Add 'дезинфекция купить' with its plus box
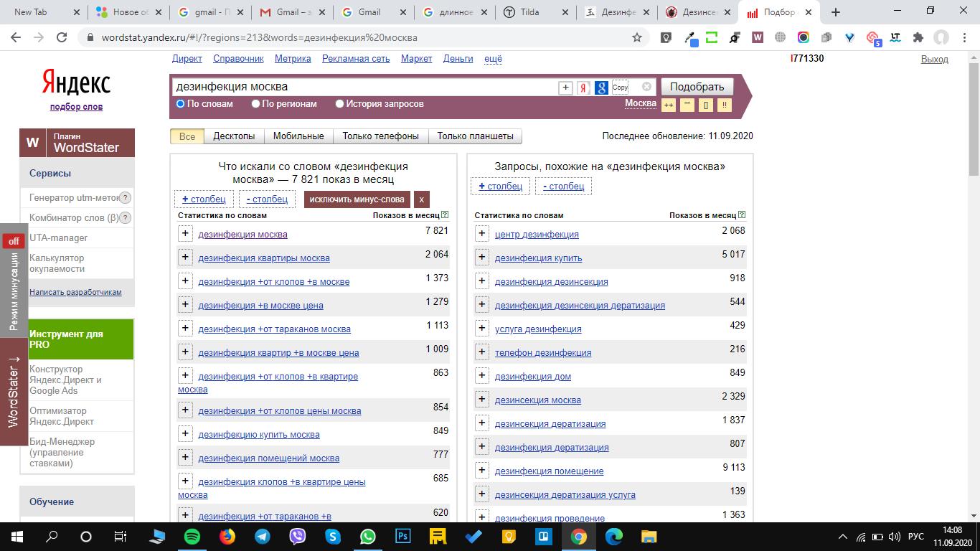The width and height of the screenshot is (980, 551). (482, 257)
